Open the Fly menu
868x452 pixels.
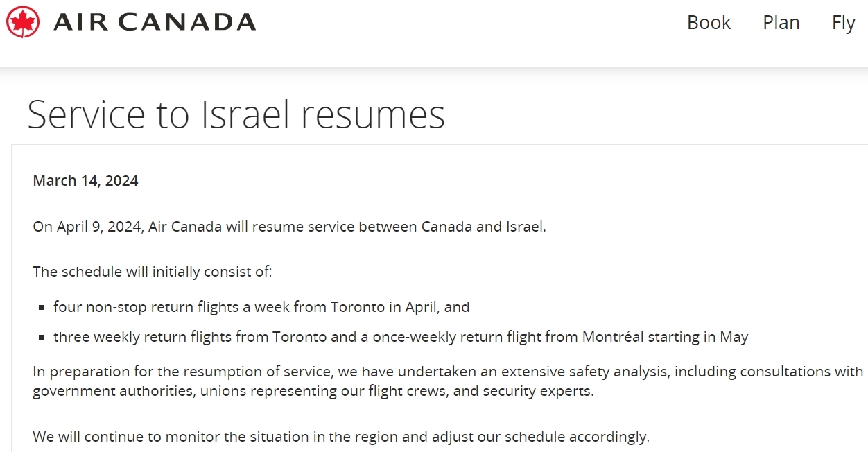(844, 23)
